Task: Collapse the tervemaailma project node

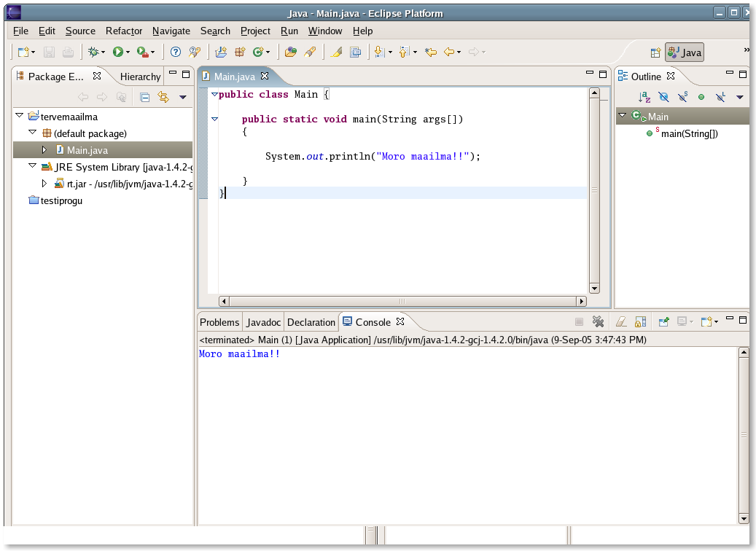Action: (20, 115)
